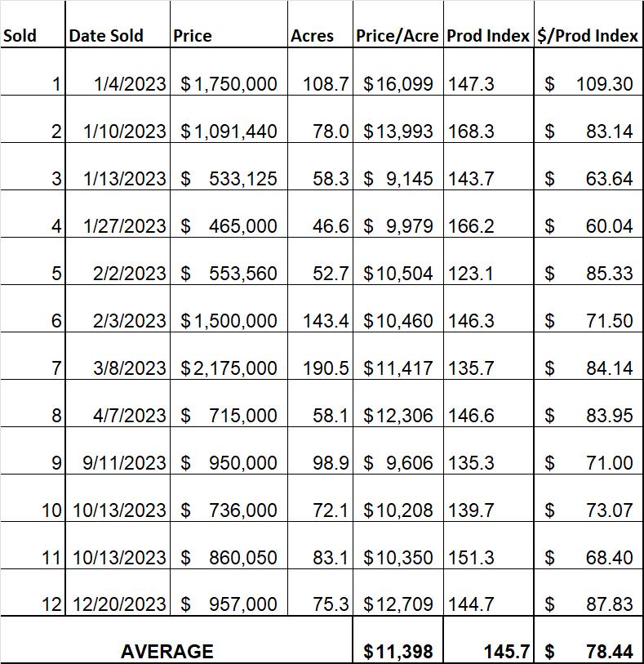This screenshot has width=644, height=664.
Task: Select the Date Sold column header
Action: pos(118,25)
